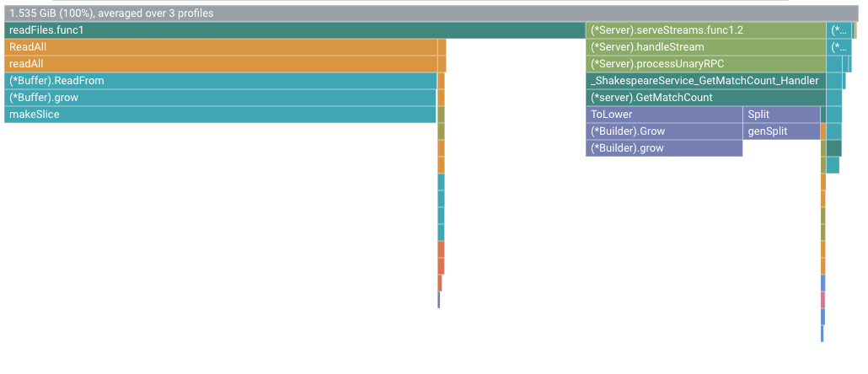
Task: Select the _ShakespeareService_GetMatchCount_Handler frame
Action: (x=705, y=81)
